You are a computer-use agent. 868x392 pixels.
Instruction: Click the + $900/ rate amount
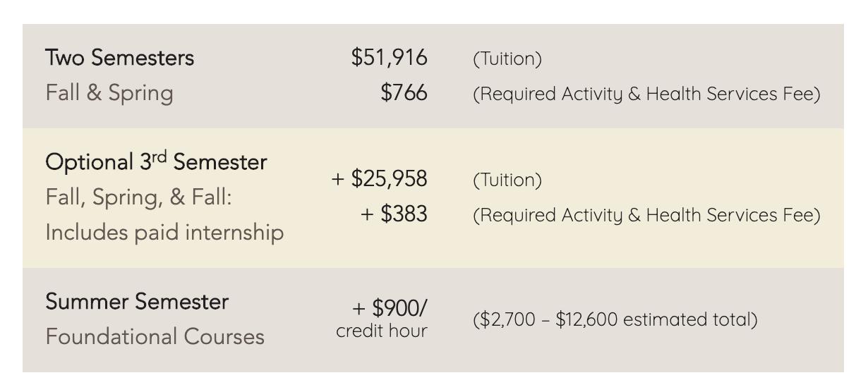pos(392,310)
